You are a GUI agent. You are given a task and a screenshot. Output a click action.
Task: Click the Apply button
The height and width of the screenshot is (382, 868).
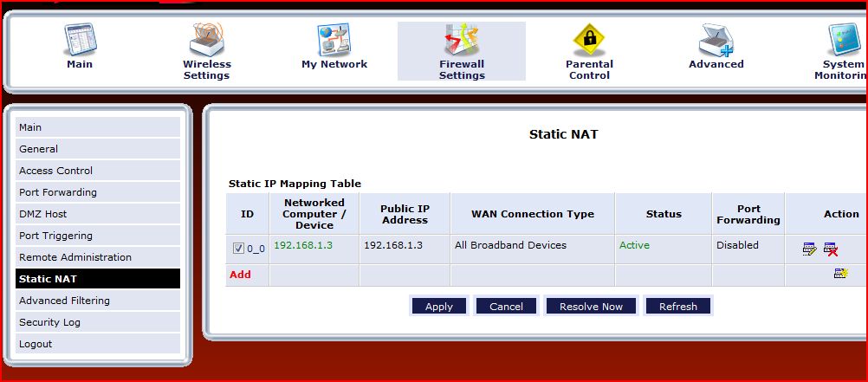click(x=439, y=306)
